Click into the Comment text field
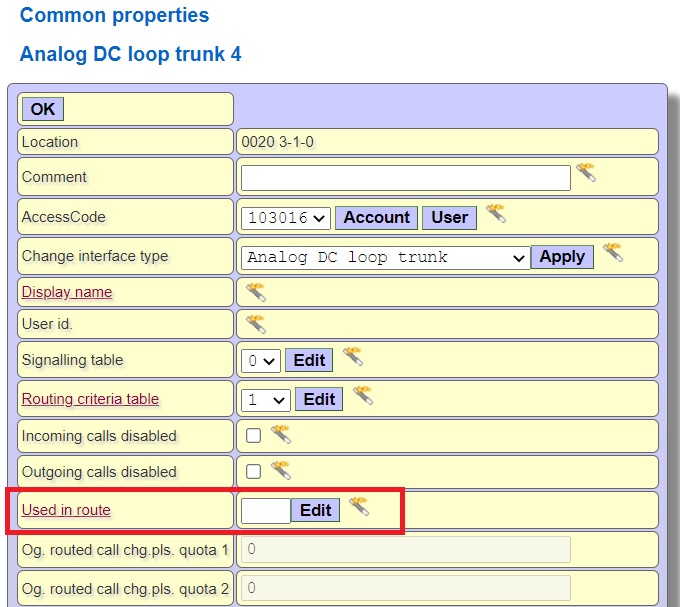680x607 pixels. click(x=405, y=178)
